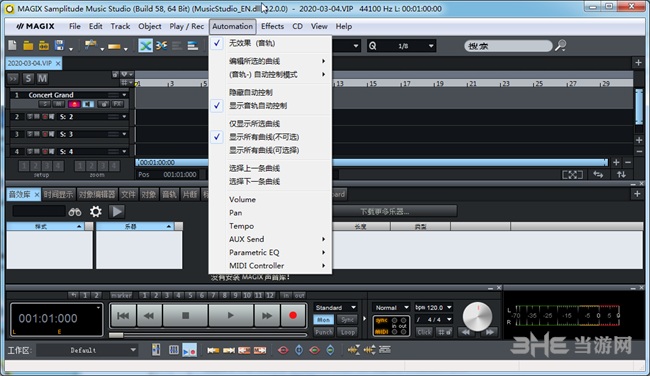Image resolution: width=650 pixels, height=376 pixels.
Task: Click the marker button above transport
Action: (x=121, y=295)
